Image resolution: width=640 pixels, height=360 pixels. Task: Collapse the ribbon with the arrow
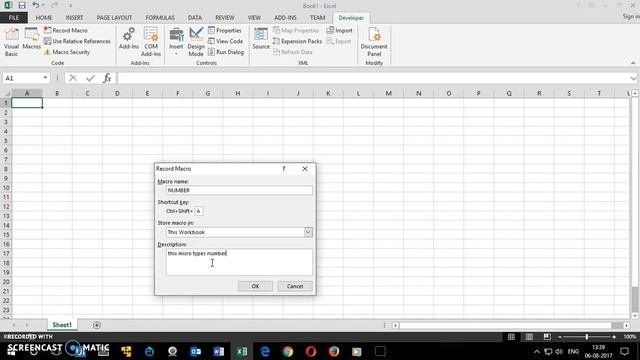[633, 63]
